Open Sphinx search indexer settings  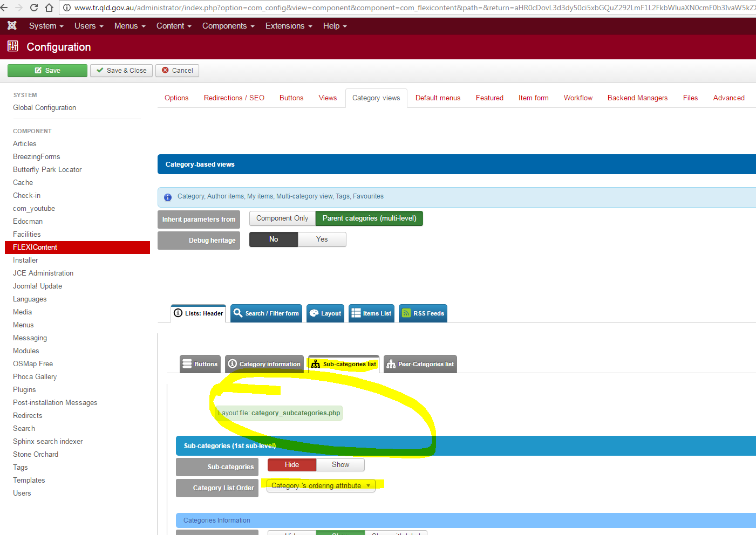[48, 442]
